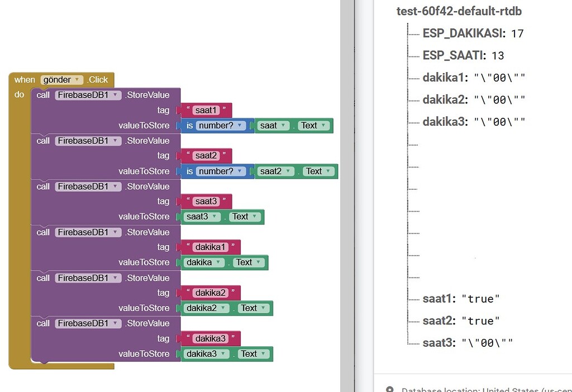
Task: Select the 'when gönder.Click' event block header
Action: [23, 80]
